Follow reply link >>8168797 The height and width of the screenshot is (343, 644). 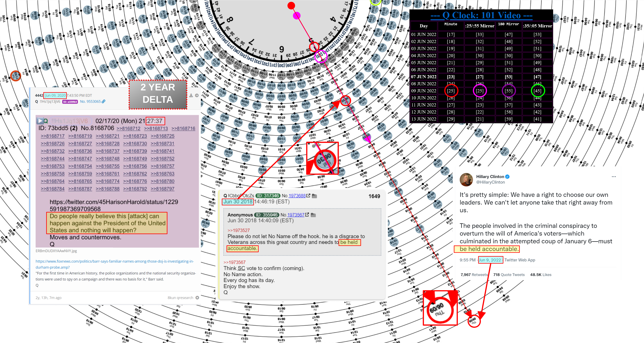(x=163, y=189)
